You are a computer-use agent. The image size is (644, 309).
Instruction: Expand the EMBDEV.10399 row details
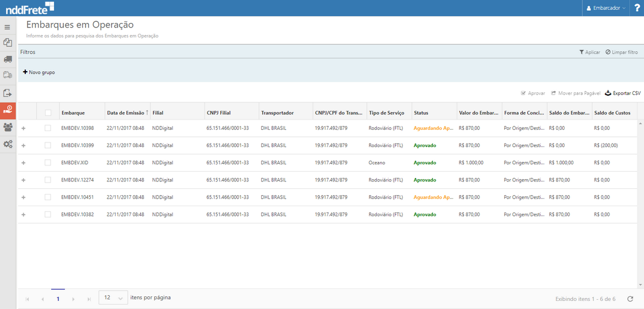(x=24, y=146)
